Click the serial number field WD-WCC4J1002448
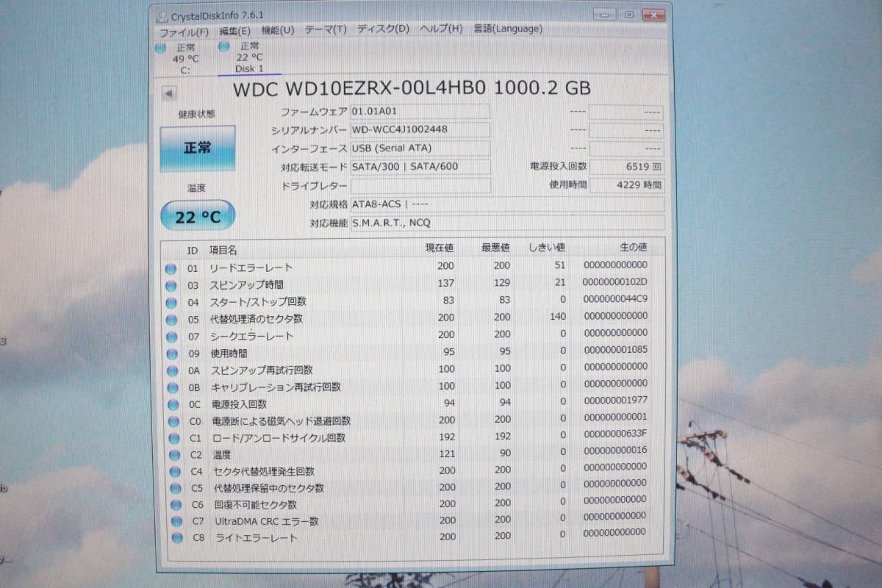Image resolution: width=882 pixels, height=588 pixels. coord(420,130)
